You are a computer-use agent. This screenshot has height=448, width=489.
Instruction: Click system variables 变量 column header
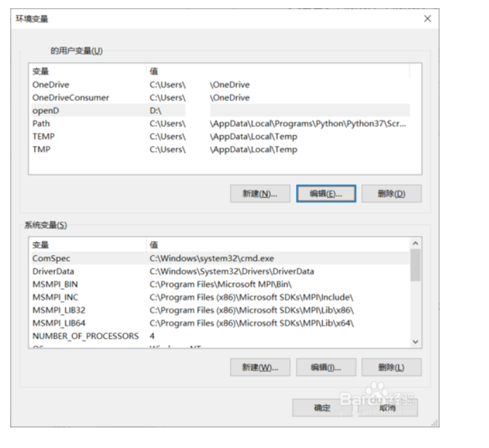[89, 245]
